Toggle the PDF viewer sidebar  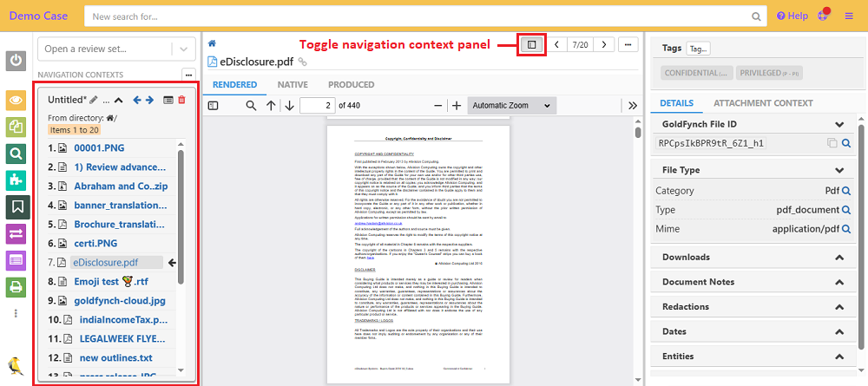point(214,106)
